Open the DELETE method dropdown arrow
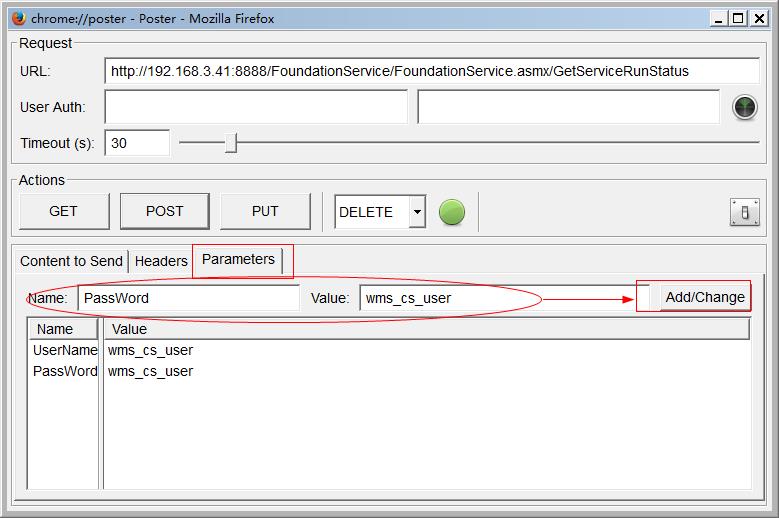This screenshot has height=518, width=779. tap(417, 212)
